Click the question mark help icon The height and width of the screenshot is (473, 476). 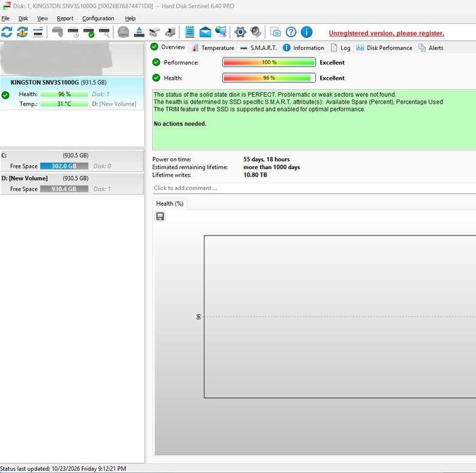[291, 32]
